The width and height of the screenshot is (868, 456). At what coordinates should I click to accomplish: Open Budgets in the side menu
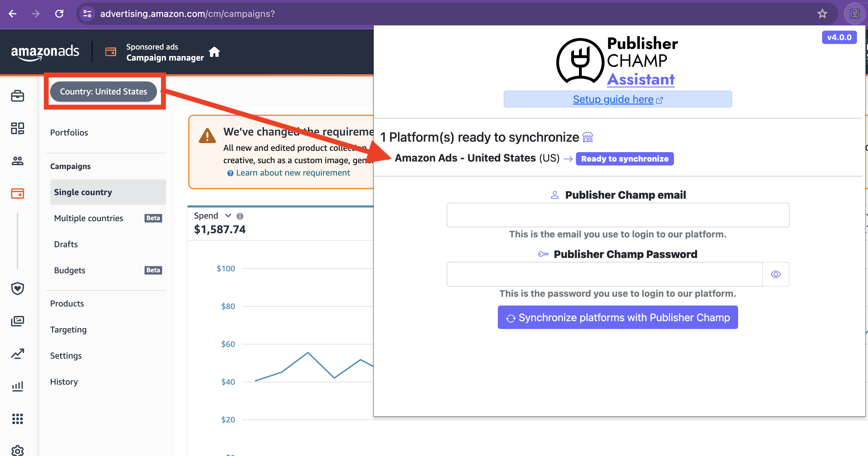[69, 270]
